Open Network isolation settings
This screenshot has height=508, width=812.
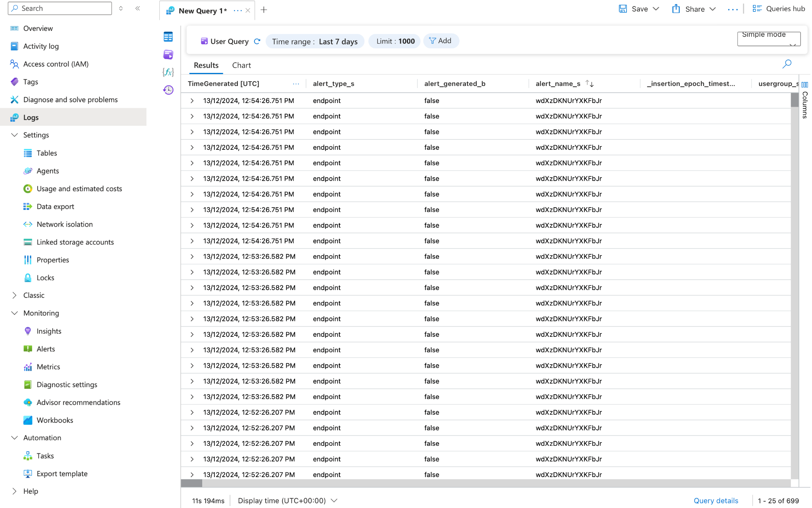coord(65,224)
